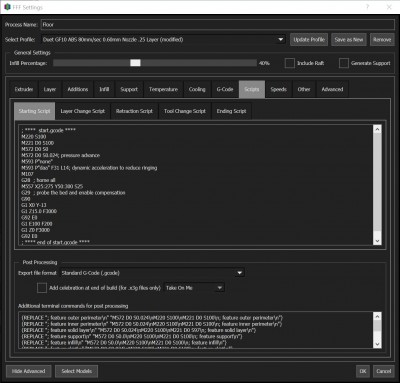Viewport: 400px width, 383px height.
Task: Open the Export file format dropdown
Action: click(152, 273)
